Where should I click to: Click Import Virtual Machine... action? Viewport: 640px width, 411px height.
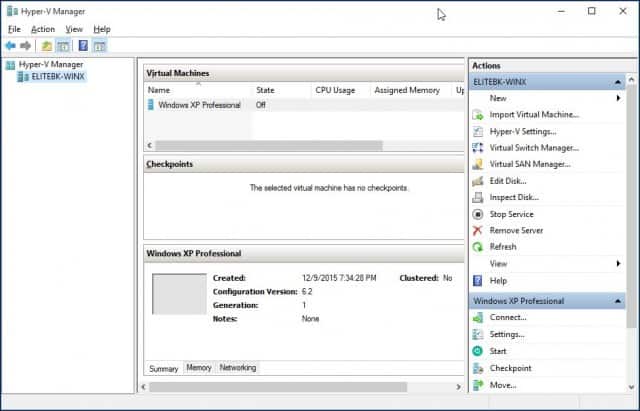[534, 115]
